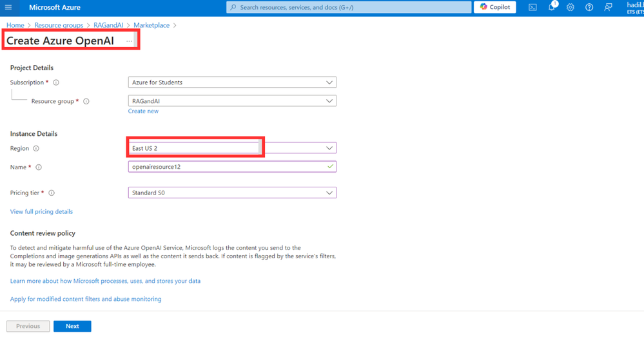
Task: Click the Project Details heading
Action: pos(32,68)
